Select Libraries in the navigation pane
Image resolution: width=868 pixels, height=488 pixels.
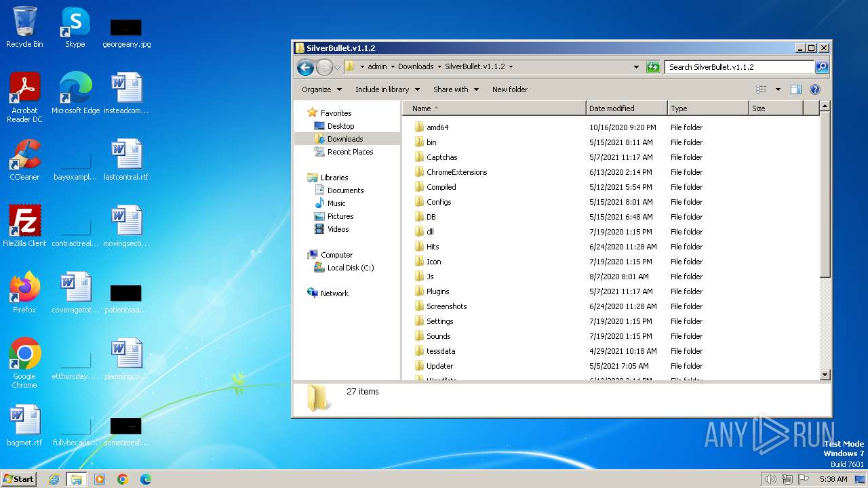[334, 178]
